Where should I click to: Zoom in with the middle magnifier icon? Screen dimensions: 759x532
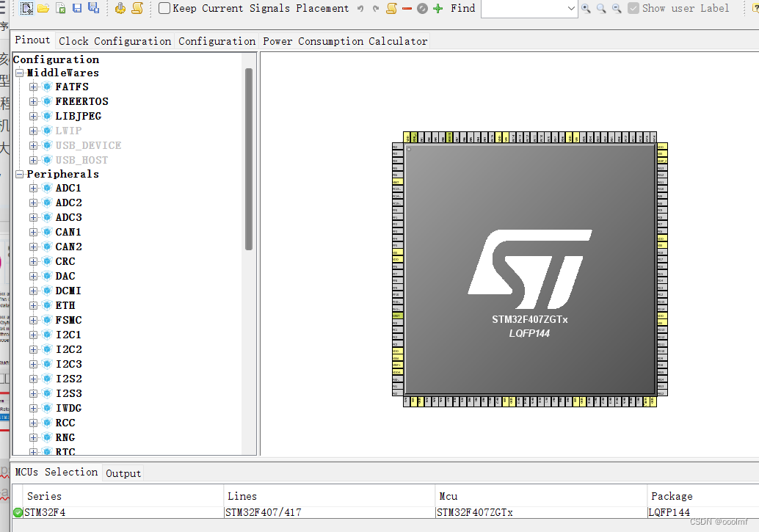601,8
